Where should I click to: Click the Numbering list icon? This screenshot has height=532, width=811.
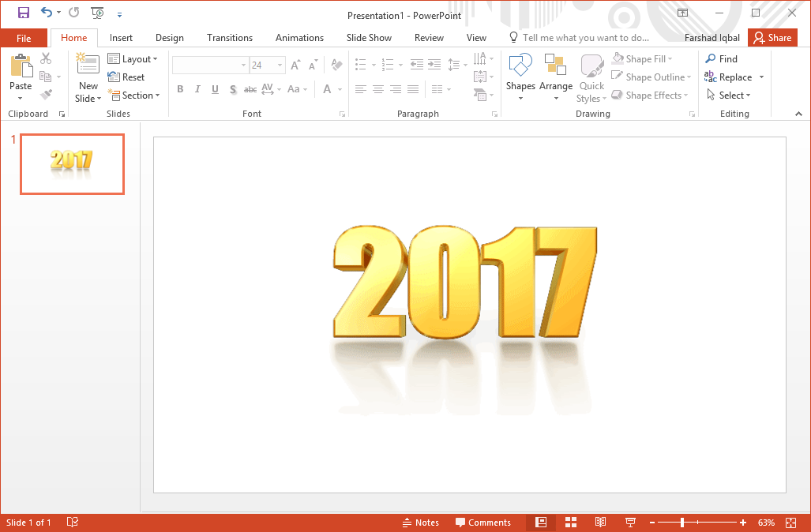pos(388,65)
